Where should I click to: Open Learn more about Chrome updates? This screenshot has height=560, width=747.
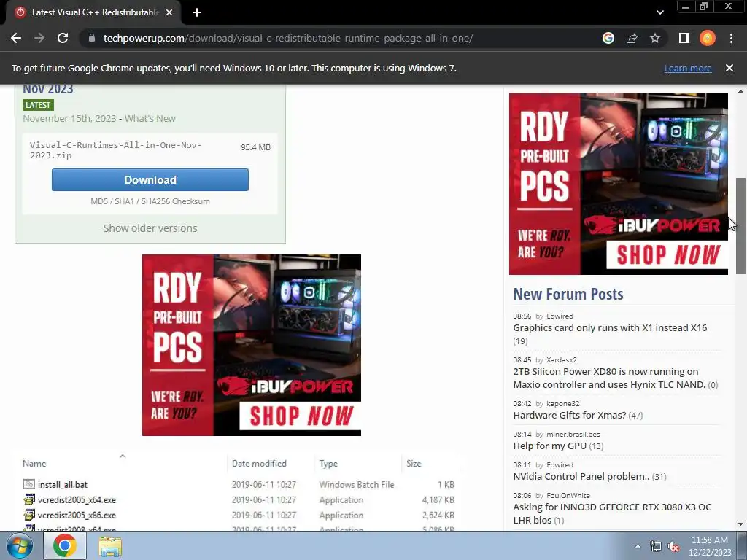pos(688,68)
